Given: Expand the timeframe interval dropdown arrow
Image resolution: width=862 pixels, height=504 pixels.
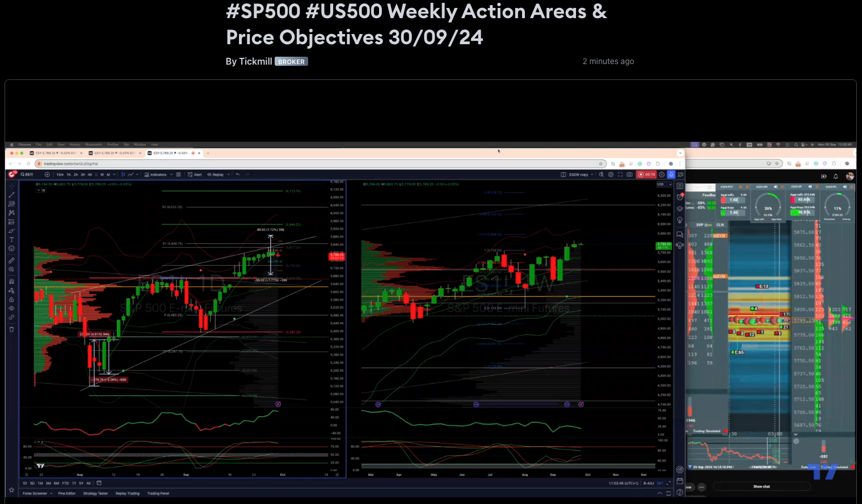Looking at the screenshot, I should click(114, 175).
